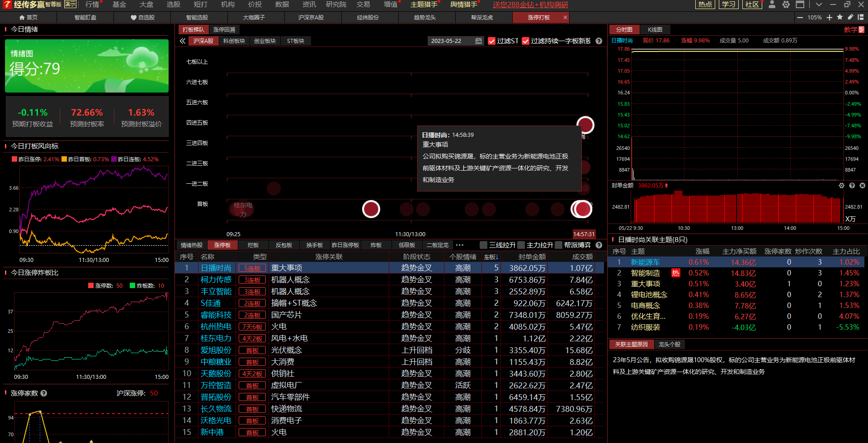868x443 pixels.
Task: Select the 新能源车 theme row
Action: pyautogui.click(x=736, y=262)
